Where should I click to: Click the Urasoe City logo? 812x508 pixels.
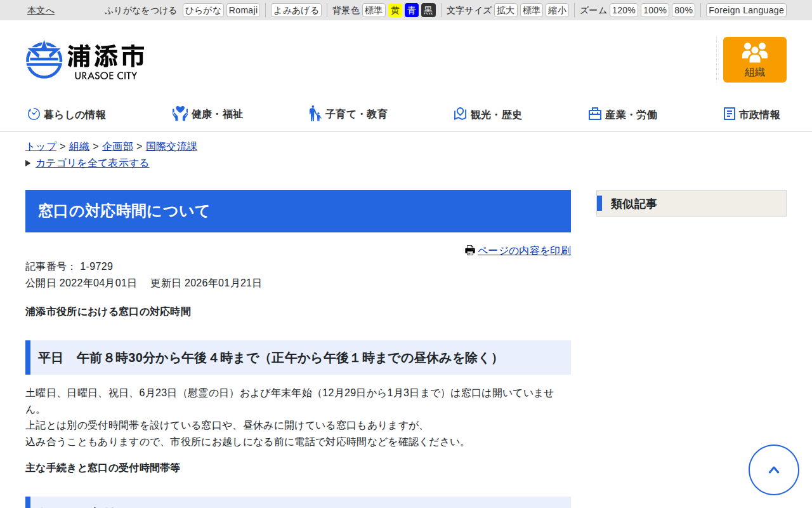pos(85,60)
